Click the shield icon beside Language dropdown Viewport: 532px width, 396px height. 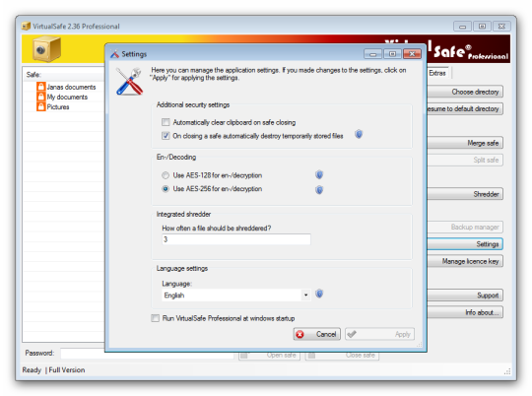[319, 294]
